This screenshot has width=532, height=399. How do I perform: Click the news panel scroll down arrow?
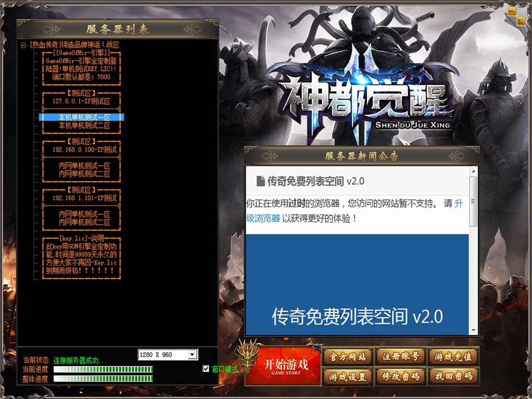click(x=473, y=331)
